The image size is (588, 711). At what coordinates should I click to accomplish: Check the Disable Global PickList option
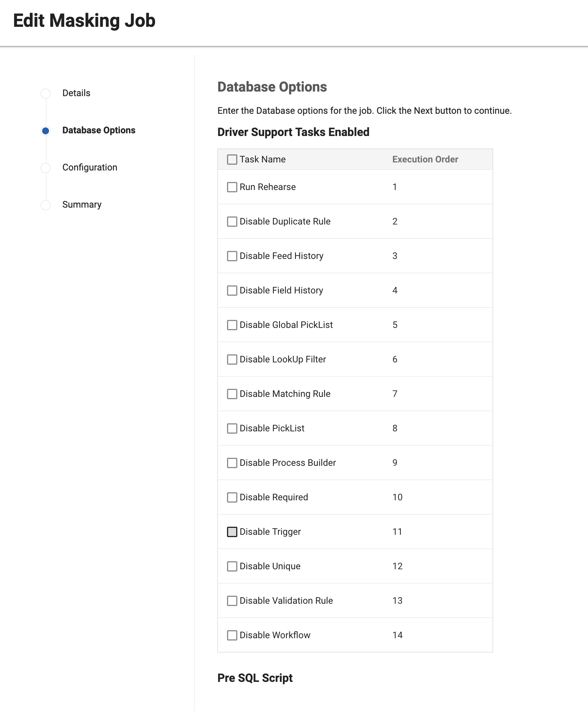pyautogui.click(x=232, y=325)
